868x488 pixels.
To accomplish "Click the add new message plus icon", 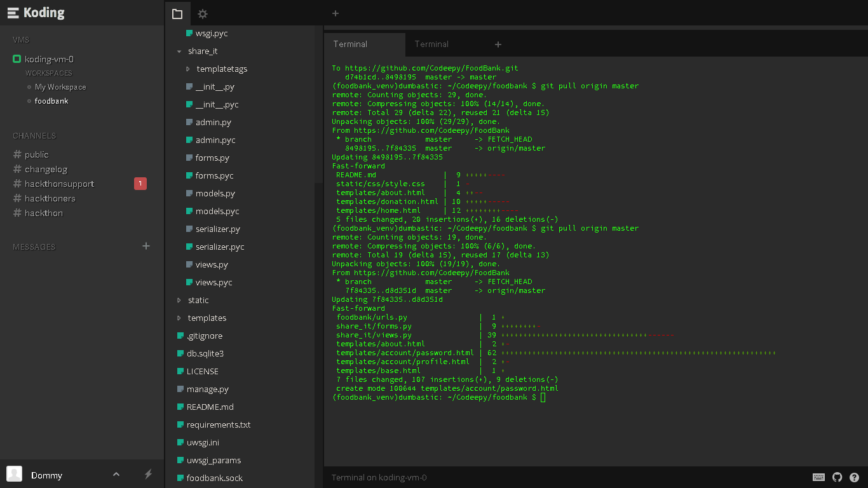I will tap(146, 246).
